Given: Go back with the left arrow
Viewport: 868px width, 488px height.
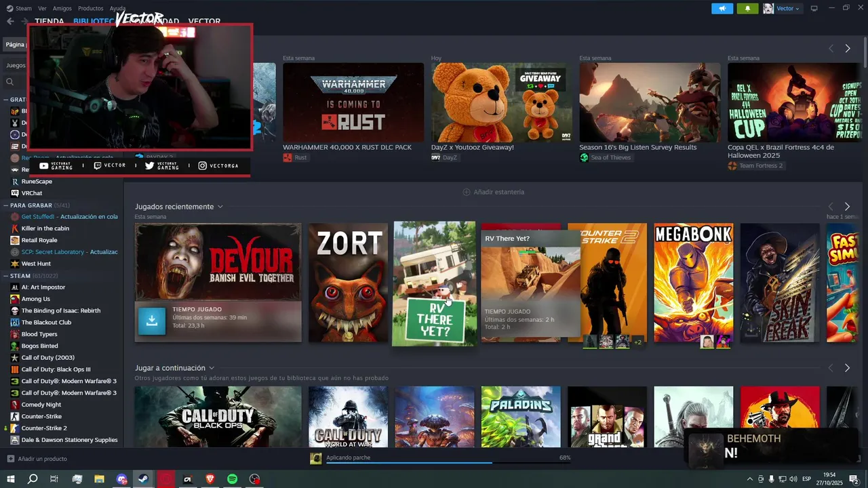Looking at the screenshot, I should click(10, 21).
